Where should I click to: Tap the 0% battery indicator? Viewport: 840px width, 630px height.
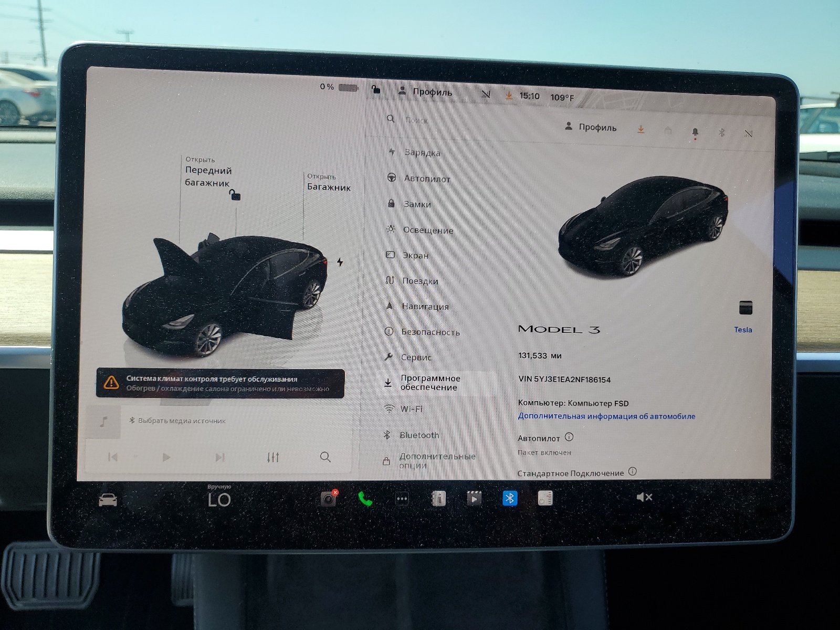coord(339,87)
